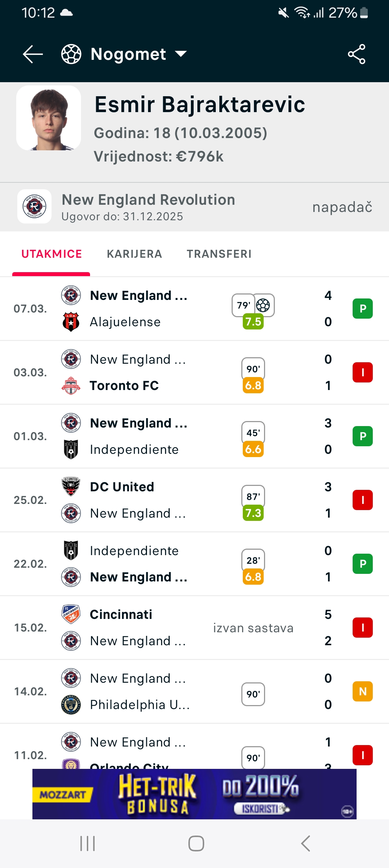Switch to the TRANSFERI tab
389x868 pixels.
click(219, 254)
